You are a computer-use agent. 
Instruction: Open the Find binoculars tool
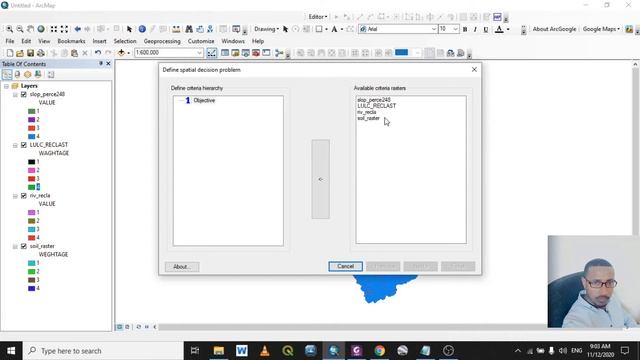pyautogui.click(x=189, y=29)
